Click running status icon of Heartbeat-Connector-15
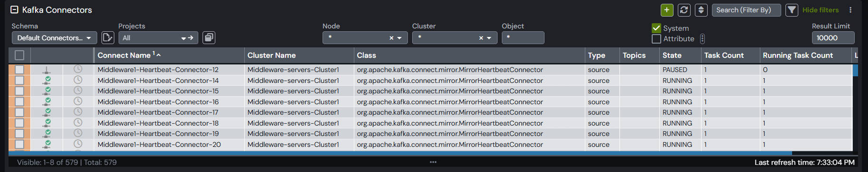The width and height of the screenshot is (868, 172). click(46, 91)
